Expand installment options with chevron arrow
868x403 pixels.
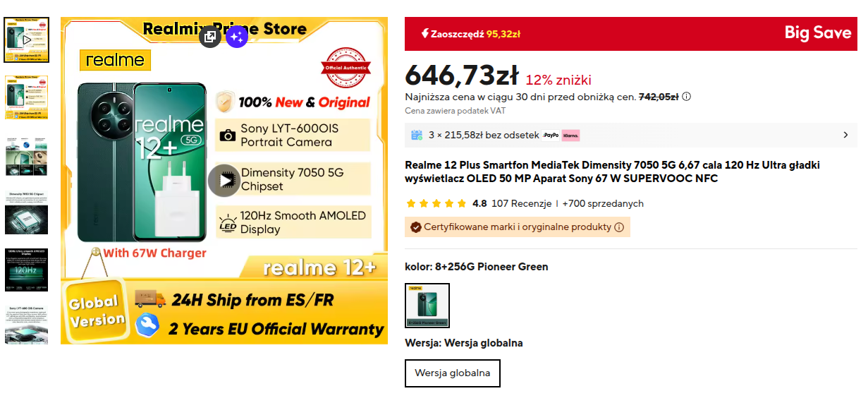pyautogui.click(x=845, y=135)
